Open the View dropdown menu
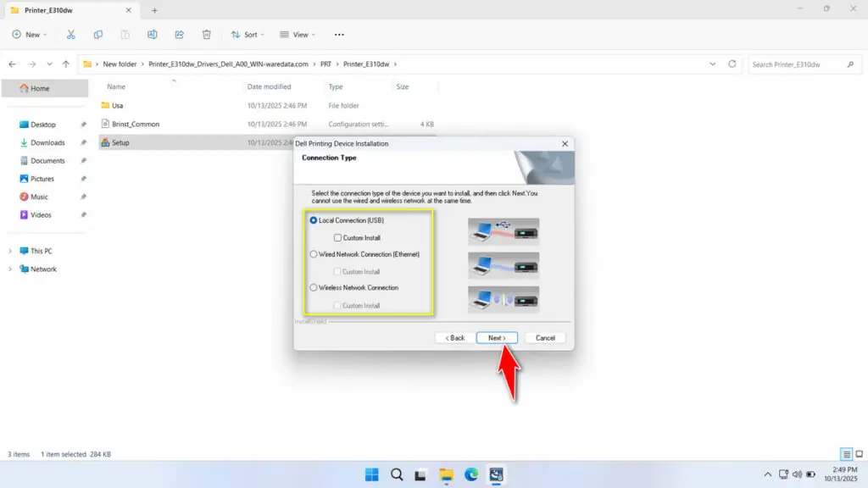The height and width of the screenshot is (488, 868). pos(298,35)
